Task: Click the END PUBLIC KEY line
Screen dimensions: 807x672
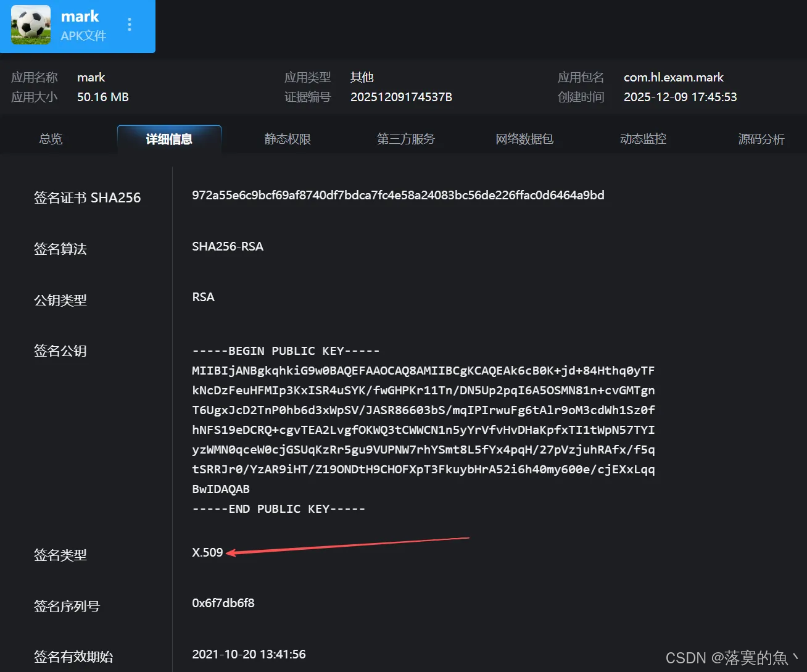Action: click(x=278, y=508)
